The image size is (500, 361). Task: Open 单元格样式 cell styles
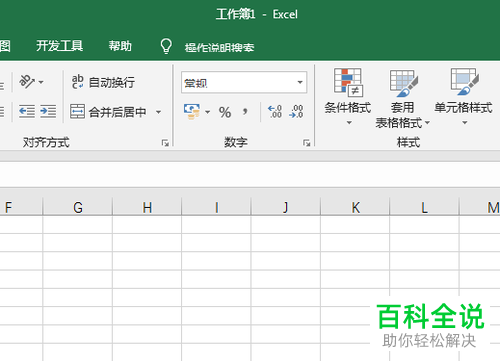(463, 97)
